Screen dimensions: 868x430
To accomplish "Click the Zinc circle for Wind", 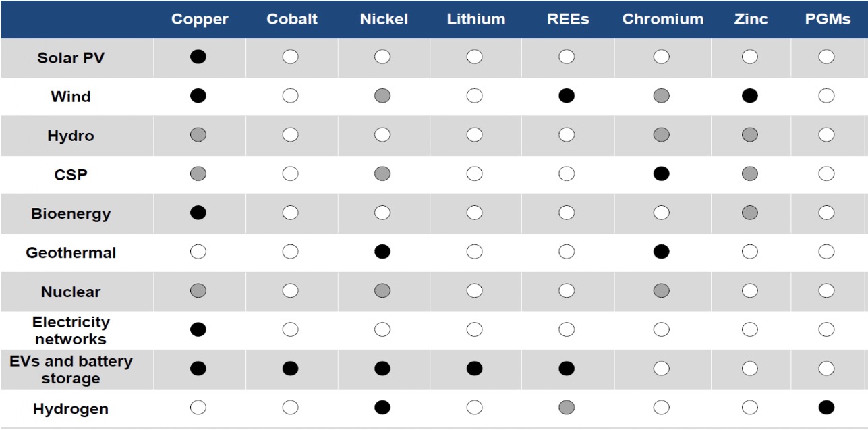I will 749,97.
